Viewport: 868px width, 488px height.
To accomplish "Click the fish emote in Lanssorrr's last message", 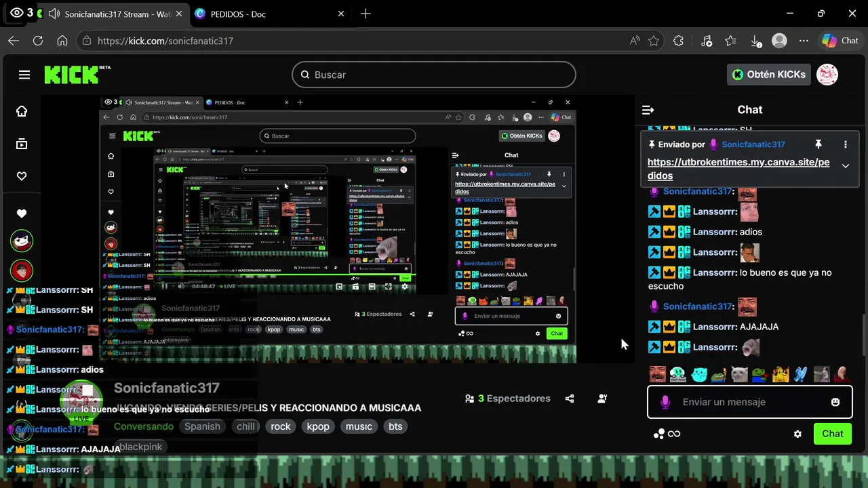I will [x=750, y=347].
